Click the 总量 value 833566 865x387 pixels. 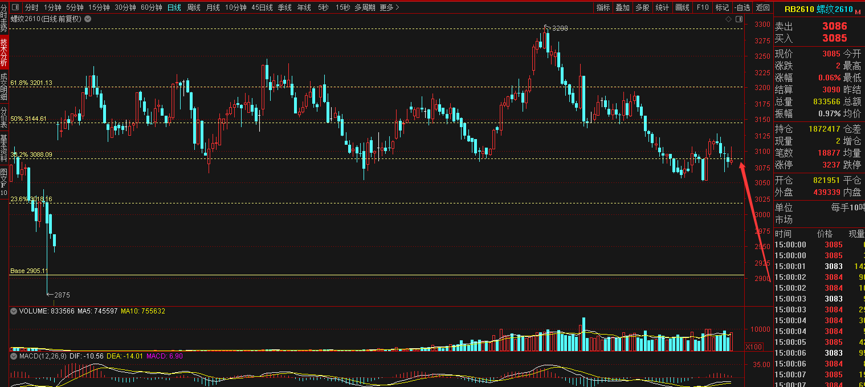point(826,101)
